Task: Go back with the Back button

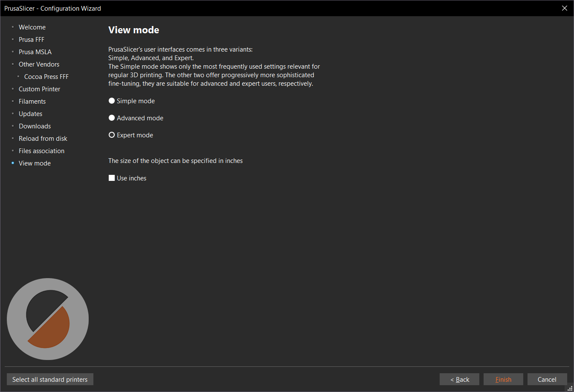Action: [459, 379]
